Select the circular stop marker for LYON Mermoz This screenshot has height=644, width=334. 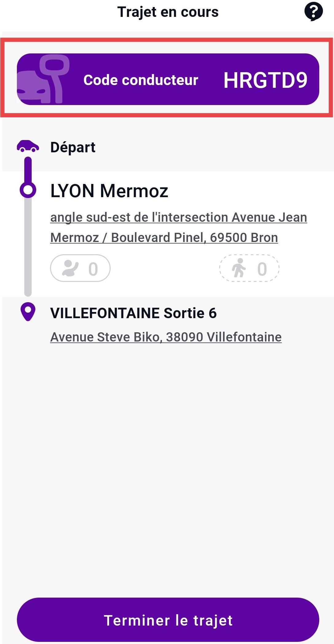click(x=28, y=190)
